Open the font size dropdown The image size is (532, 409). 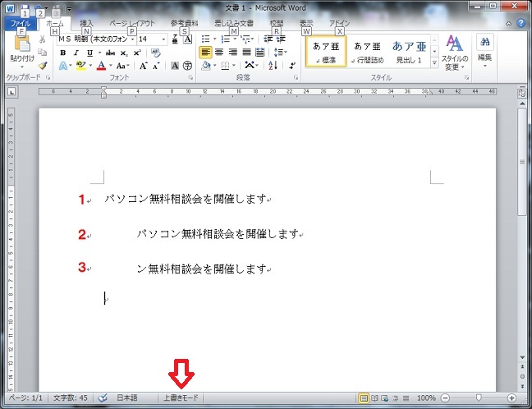coord(164,39)
